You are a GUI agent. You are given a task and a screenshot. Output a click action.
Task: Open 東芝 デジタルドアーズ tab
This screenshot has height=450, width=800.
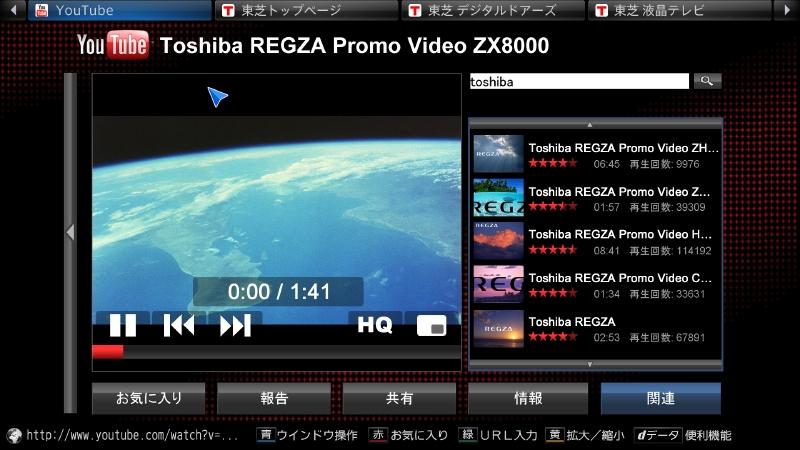point(493,10)
